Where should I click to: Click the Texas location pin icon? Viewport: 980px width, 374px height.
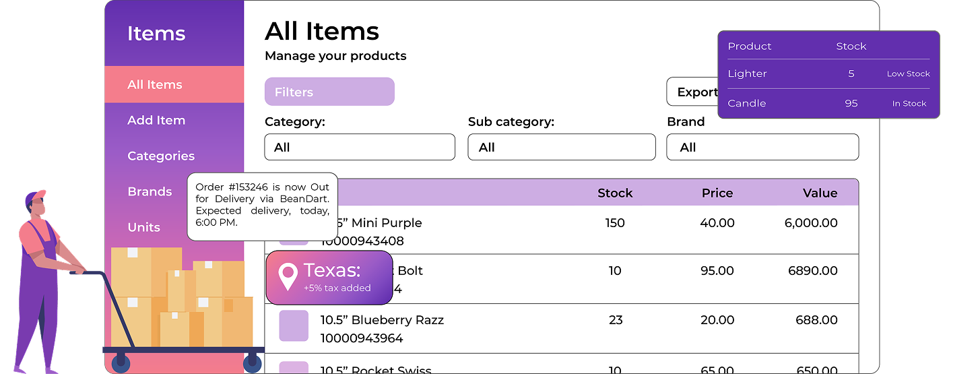point(288,277)
